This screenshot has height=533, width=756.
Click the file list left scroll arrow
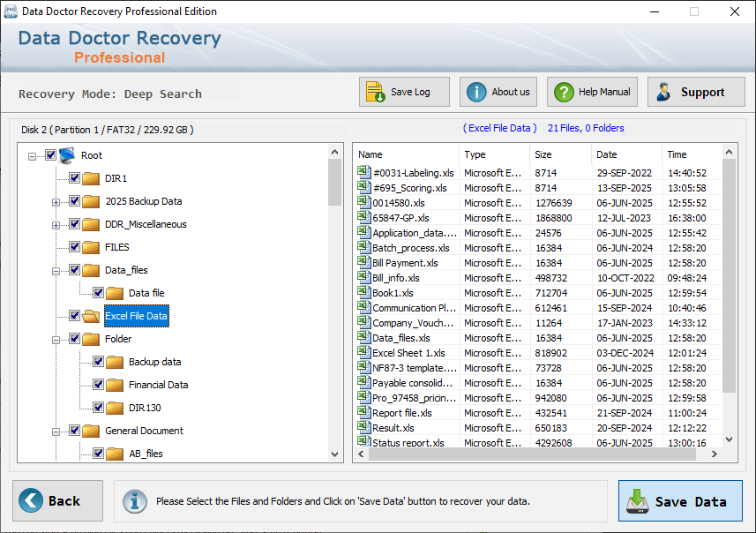[361, 454]
